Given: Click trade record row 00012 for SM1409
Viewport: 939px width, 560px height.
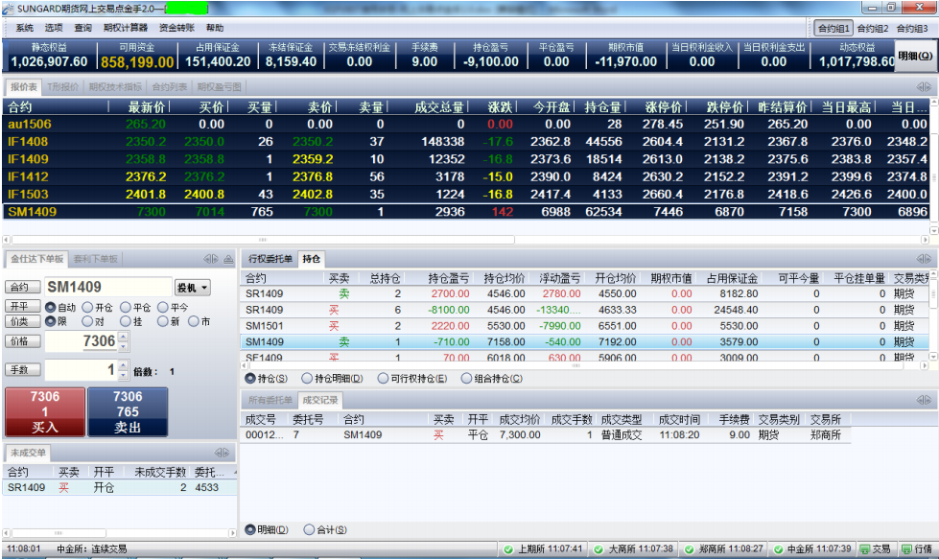Looking at the screenshot, I should coord(546,434).
